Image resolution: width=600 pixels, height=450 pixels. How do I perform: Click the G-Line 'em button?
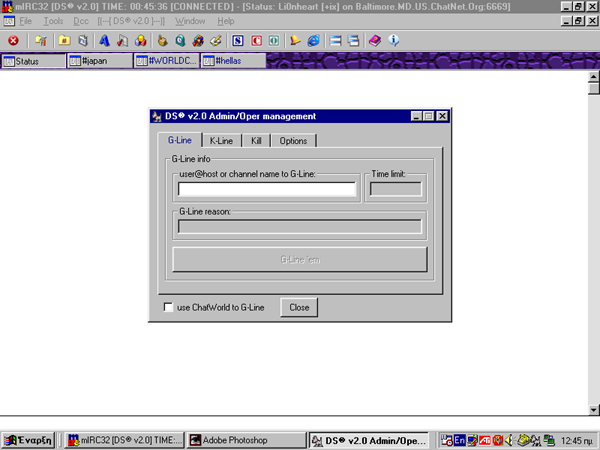tap(300, 259)
